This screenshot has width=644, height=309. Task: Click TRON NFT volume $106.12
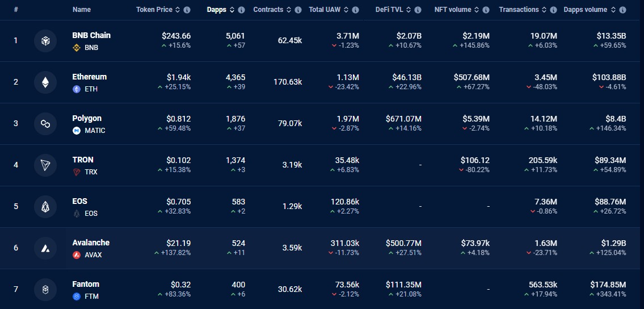(x=475, y=160)
